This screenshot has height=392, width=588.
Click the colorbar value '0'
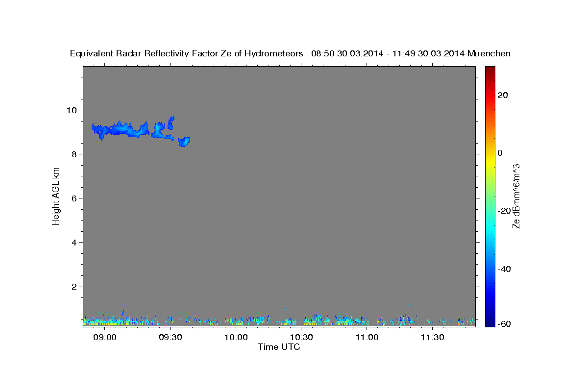(500, 153)
